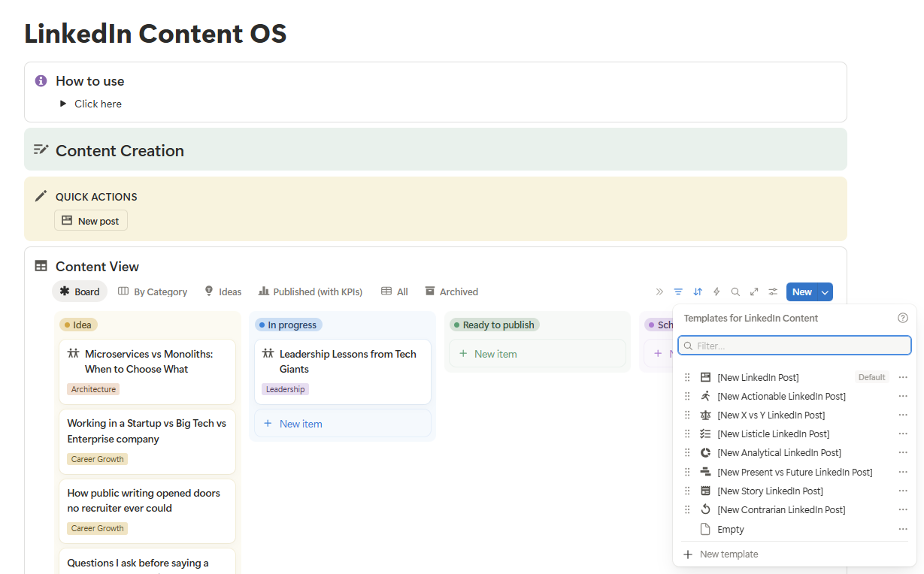Open the Archived view tab
This screenshot has width=924, height=574.
click(x=451, y=292)
